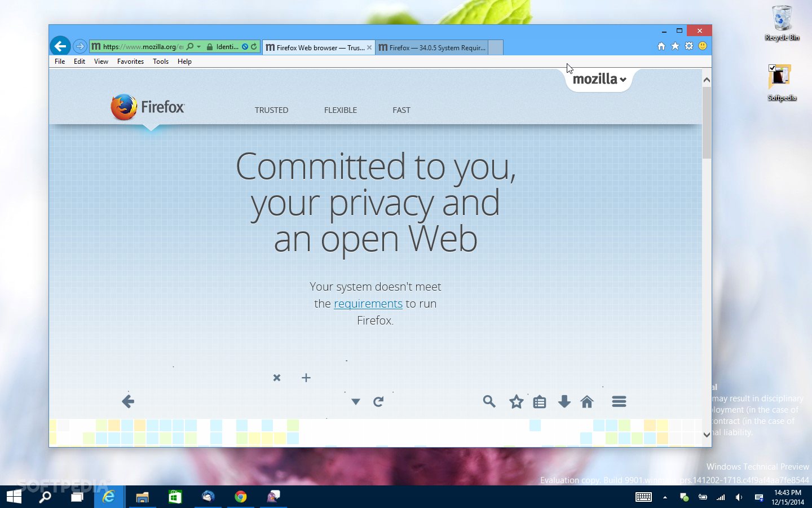The image size is (812, 508).
Task: Select the Softpedia desktop shortcut
Action: [782, 83]
